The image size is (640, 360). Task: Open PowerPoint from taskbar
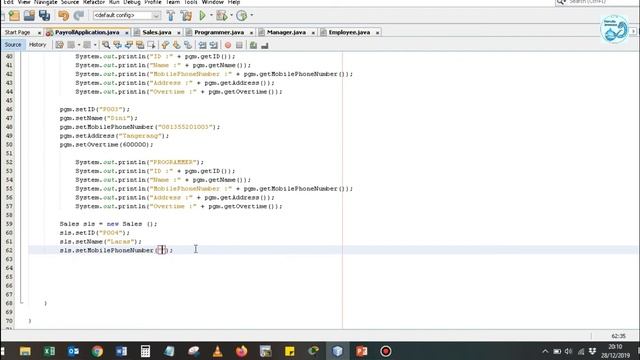pos(361,351)
